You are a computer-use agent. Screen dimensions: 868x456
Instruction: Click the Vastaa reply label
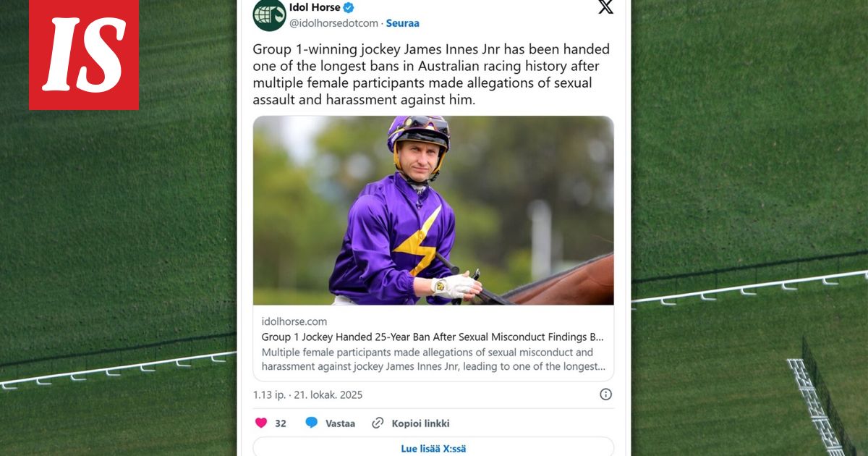pos(340,423)
